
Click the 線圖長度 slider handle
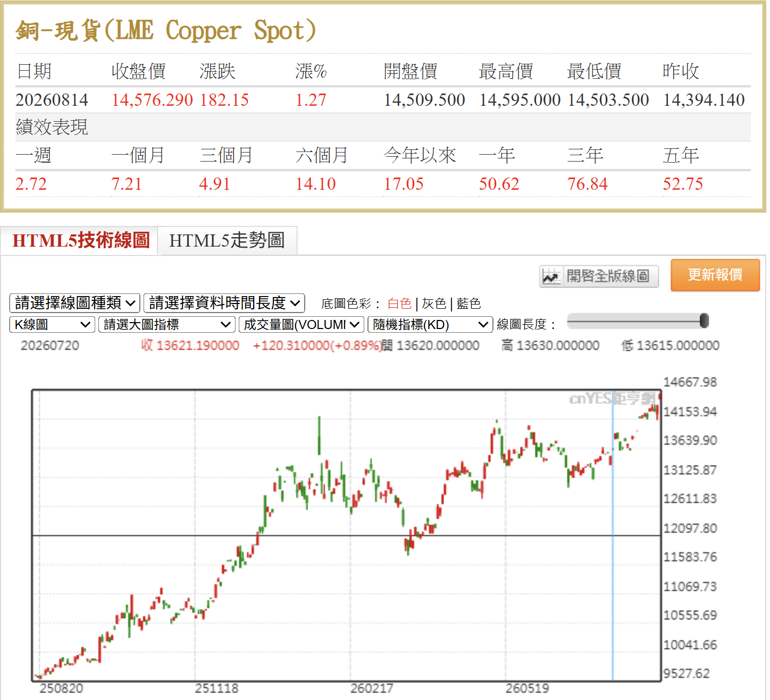pyautogui.click(x=705, y=321)
